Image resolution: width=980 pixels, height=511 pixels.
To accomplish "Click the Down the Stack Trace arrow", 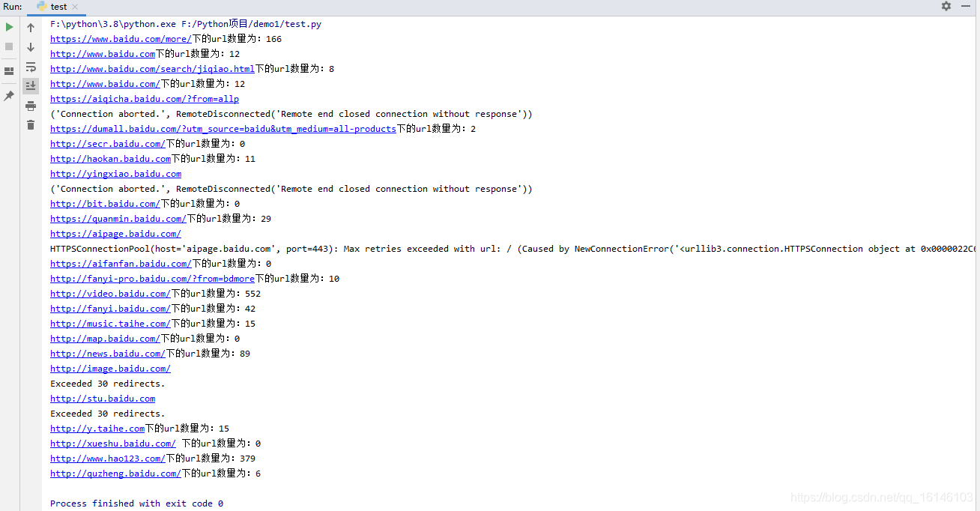I will click(31, 47).
